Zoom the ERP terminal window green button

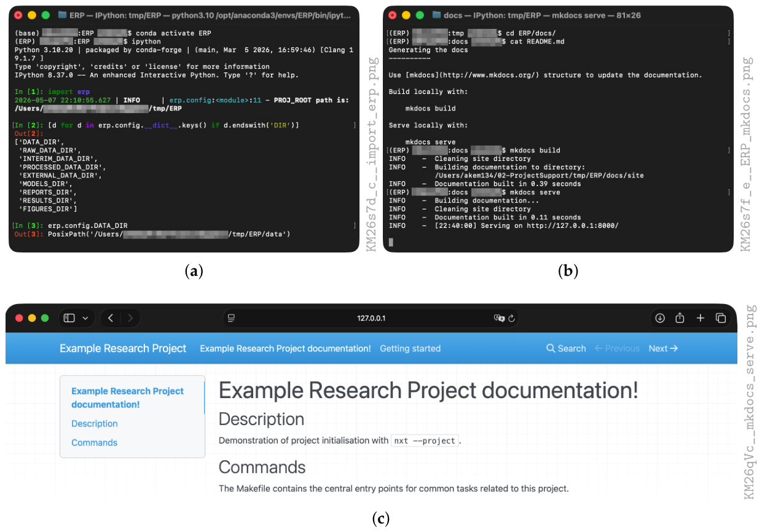[x=45, y=15]
